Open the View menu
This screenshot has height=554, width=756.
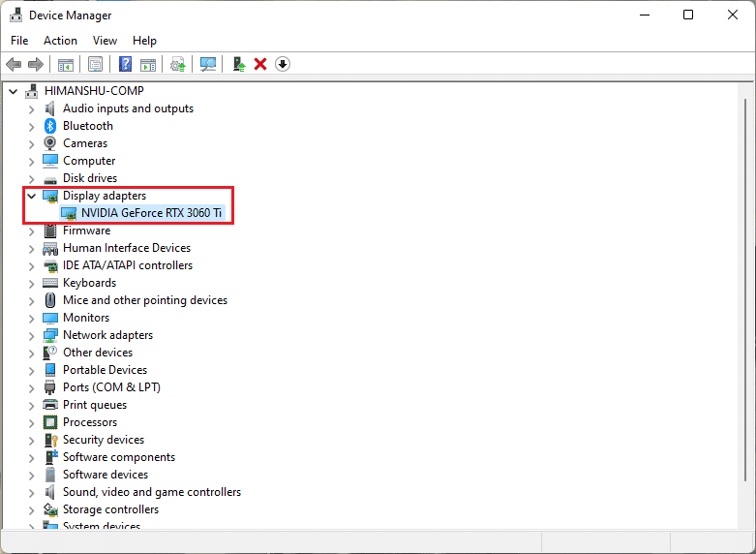coord(105,41)
